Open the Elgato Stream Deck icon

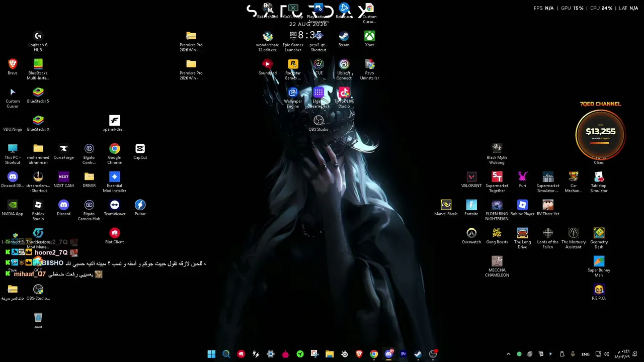coord(318,97)
